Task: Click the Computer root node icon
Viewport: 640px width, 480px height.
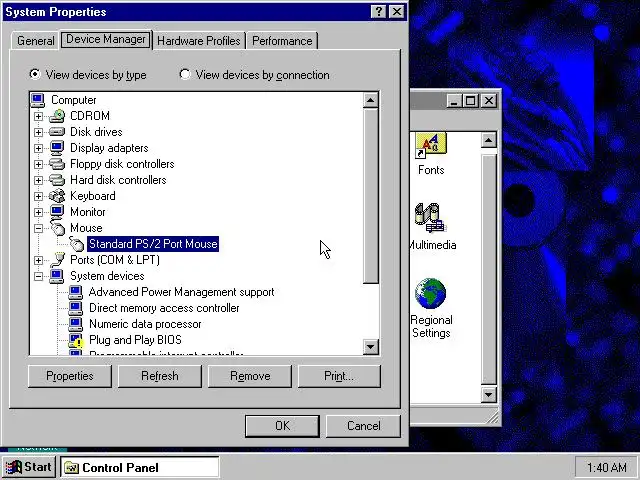Action: tap(38, 100)
